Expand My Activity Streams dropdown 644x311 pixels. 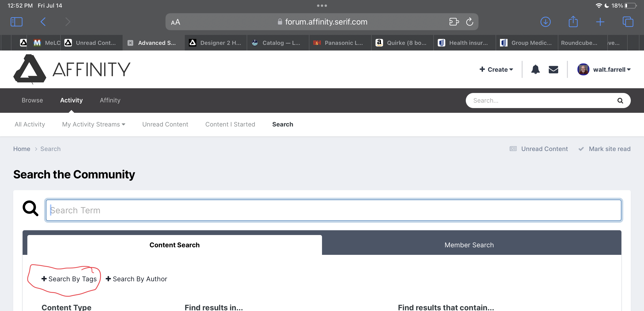[x=94, y=124]
